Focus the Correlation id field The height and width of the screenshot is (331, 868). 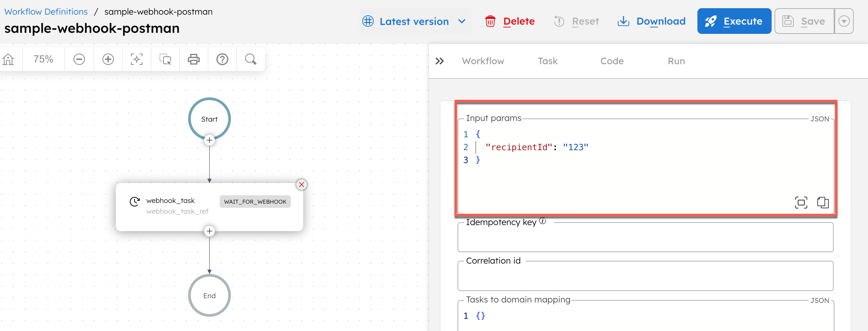click(645, 276)
